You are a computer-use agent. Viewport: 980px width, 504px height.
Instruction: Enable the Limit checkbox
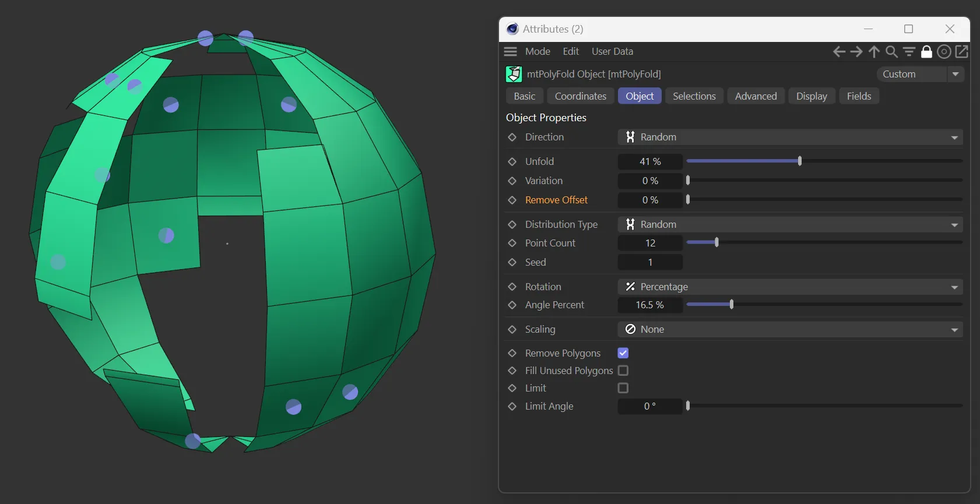[623, 388]
